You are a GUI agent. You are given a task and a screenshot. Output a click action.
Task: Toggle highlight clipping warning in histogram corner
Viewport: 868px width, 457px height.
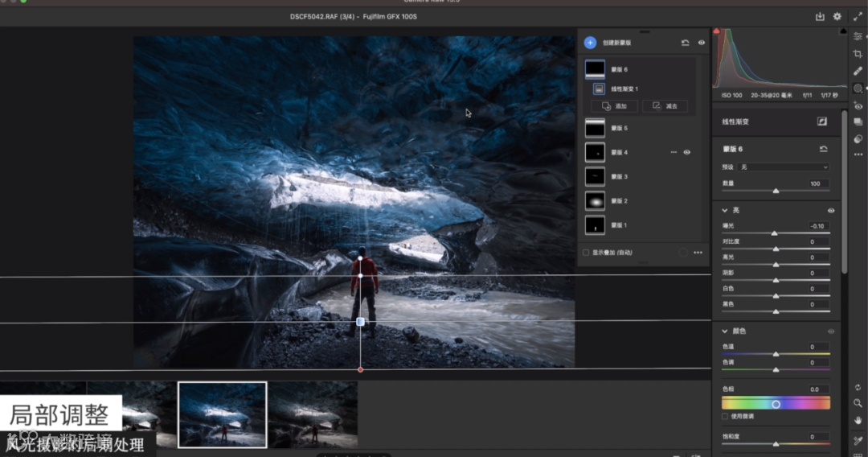[843, 31]
